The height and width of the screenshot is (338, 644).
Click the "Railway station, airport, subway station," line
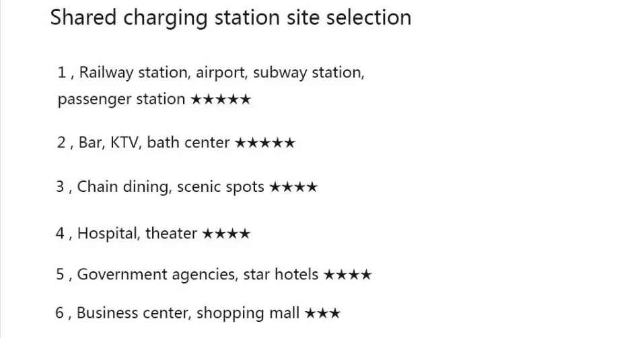coord(221,72)
